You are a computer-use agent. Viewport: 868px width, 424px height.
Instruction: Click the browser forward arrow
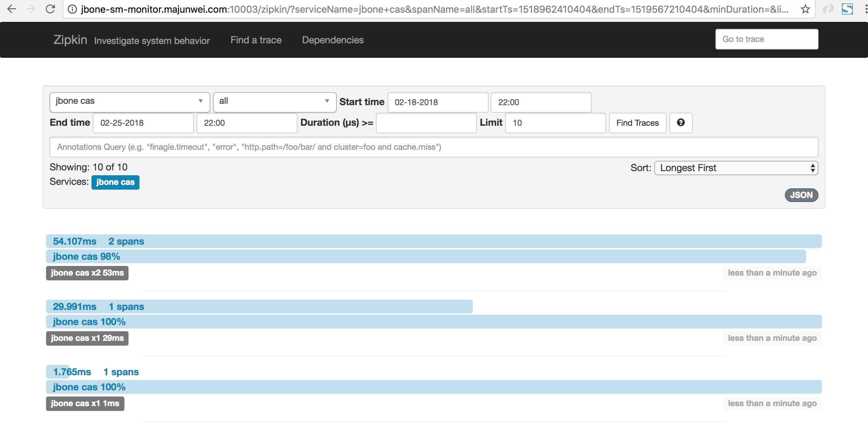pyautogui.click(x=31, y=9)
